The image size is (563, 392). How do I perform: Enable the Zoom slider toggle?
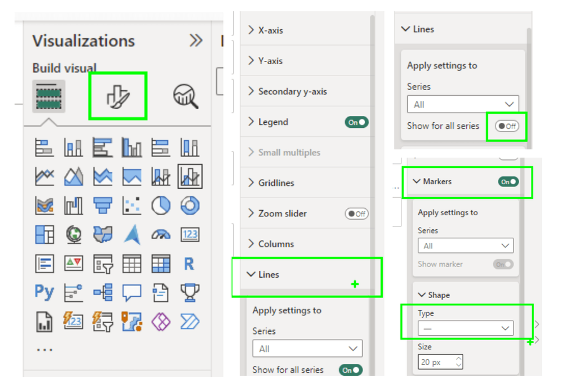coord(356,213)
